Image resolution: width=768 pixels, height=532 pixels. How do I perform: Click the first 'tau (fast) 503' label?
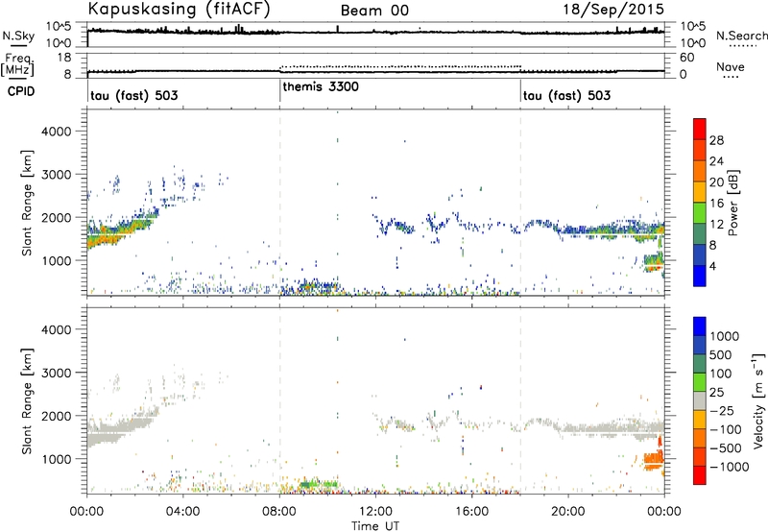(x=134, y=95)
